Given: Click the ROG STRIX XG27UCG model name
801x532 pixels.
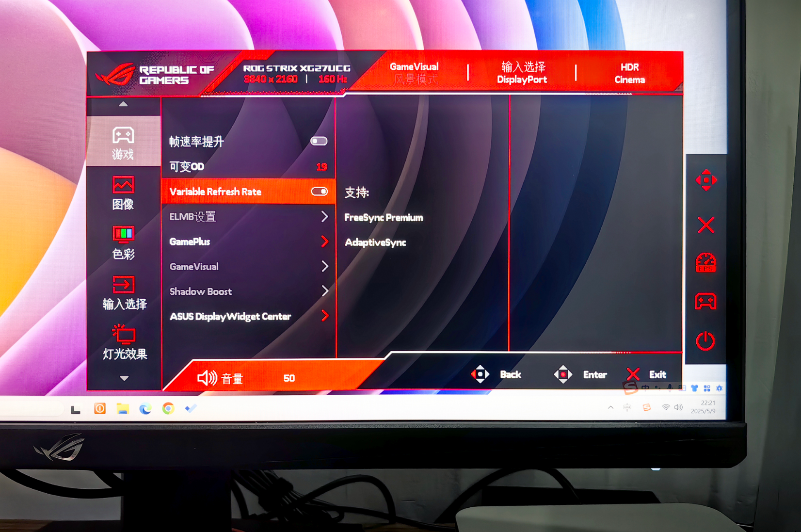Looking at the screenshot, I should coord(297,68).
